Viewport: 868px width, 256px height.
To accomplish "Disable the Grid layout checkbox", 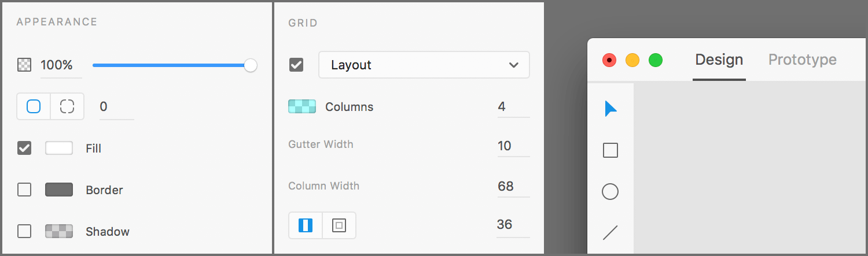I will [x=296, y=65].
